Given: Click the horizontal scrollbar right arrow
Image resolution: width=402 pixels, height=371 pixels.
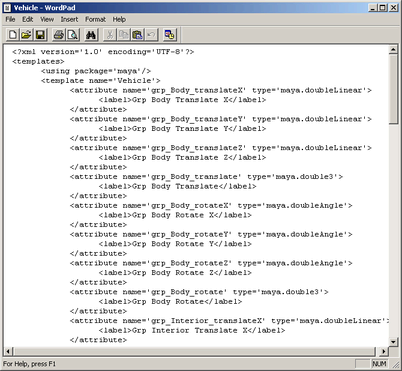Looking at the screenshot, I should coord(384,351).
